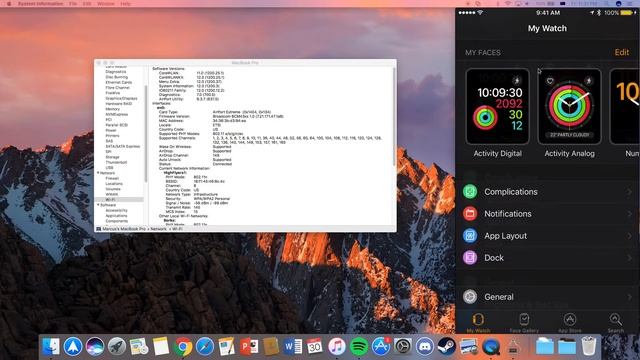Select the Activity Digital watch face
Screen dimensions: 640x360
[x=498, y=107]
